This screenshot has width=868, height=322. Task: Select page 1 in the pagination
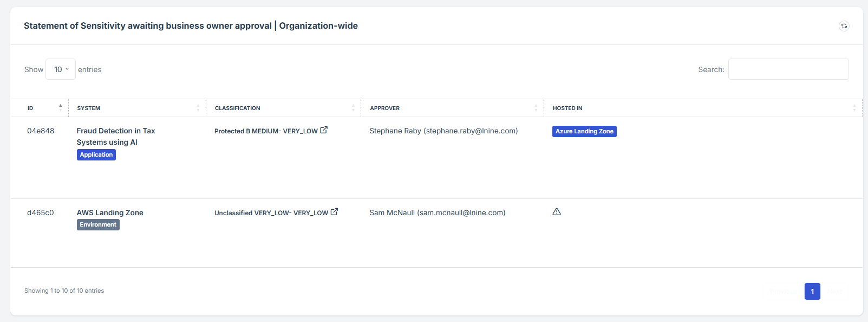[x=812, y=291]
